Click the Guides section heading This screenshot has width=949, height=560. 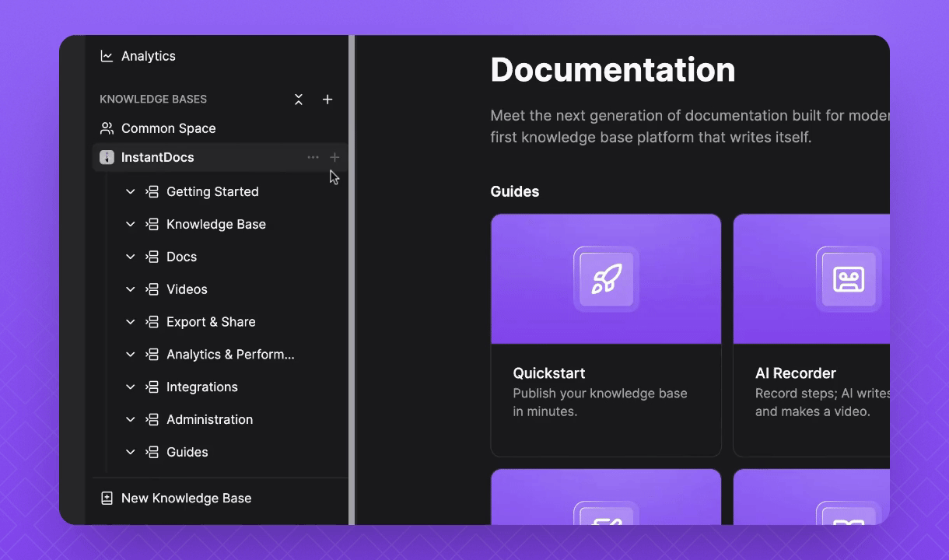click(x=515, y=191)
